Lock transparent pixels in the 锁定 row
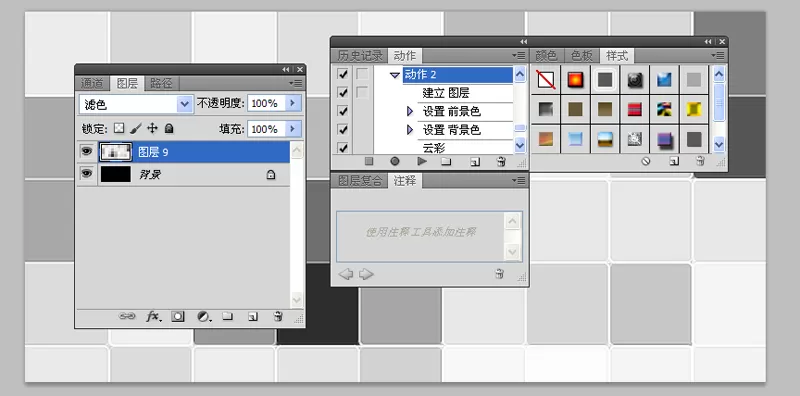 (x=119, y=128)
